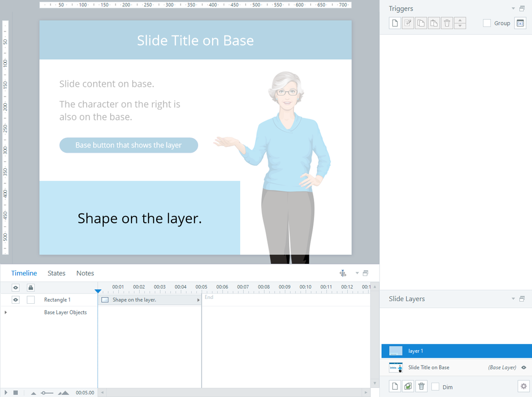The image size is (532, 397).
Task: Click the arrow at end of timeline bar
Action: click(x=199, y=300)
